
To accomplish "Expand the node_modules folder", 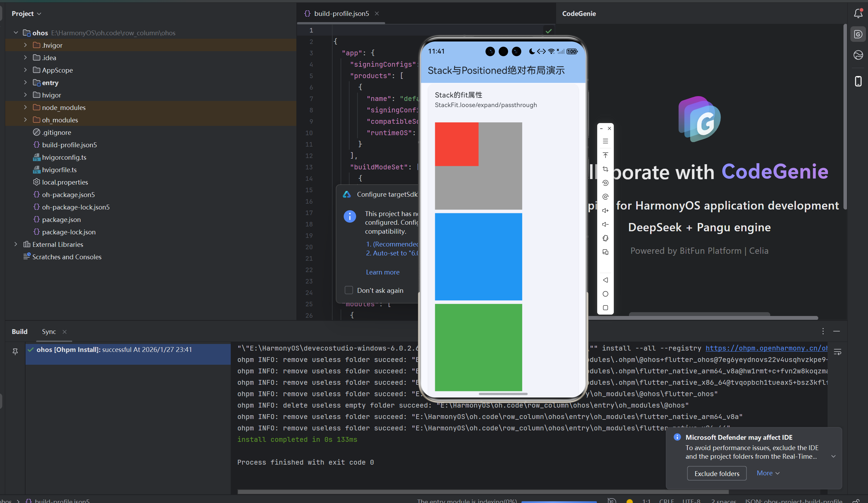I will (25, 107).
